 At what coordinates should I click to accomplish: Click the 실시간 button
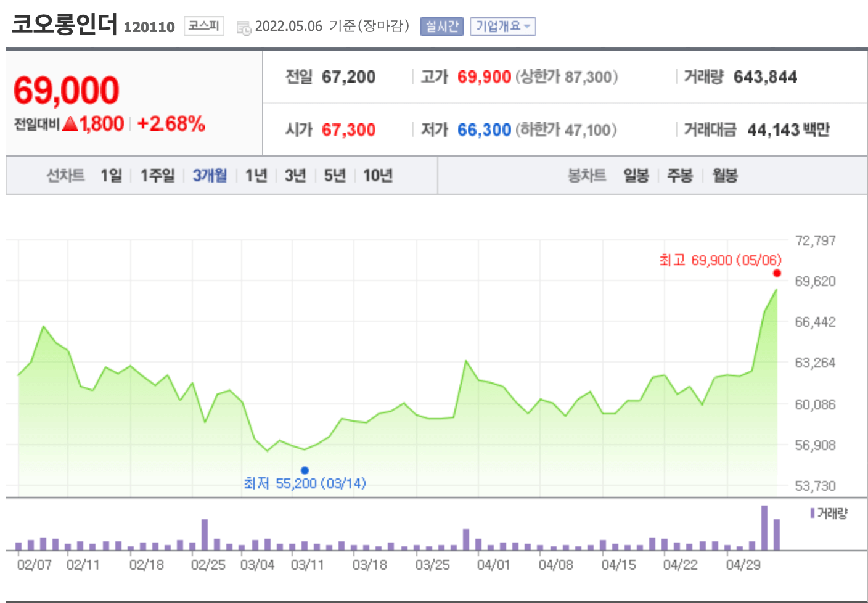(442, 27)
